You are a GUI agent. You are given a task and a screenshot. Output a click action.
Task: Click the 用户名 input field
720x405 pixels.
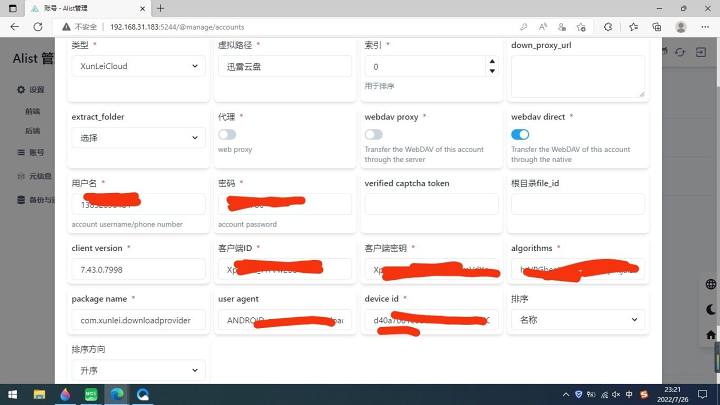[138, 204]
